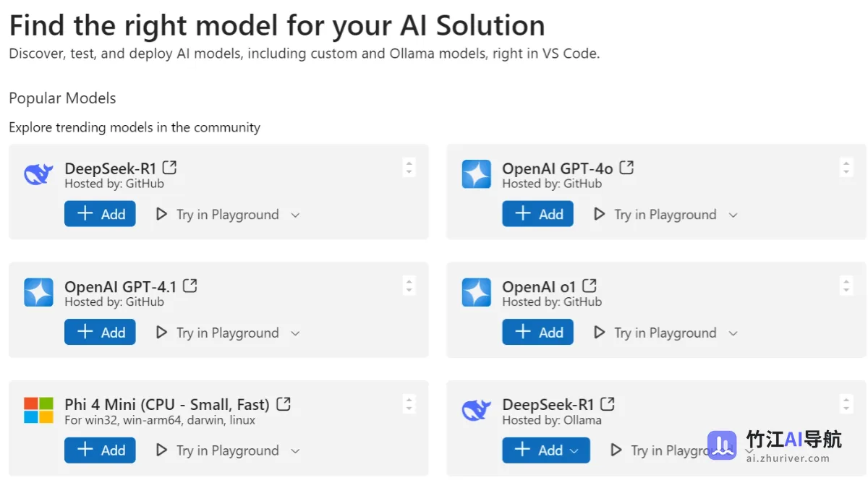
Task: Try OpenAI o1 in Playground
Action: 655,333
